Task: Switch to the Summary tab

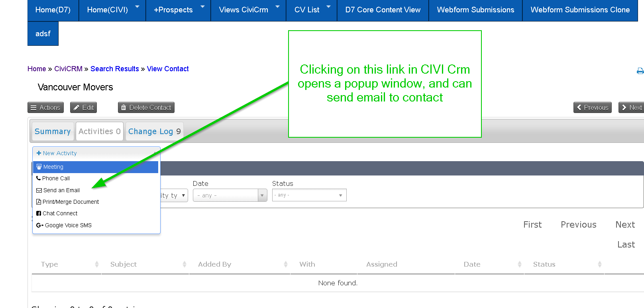Action: pyautogui.click(x=53, y=131)
